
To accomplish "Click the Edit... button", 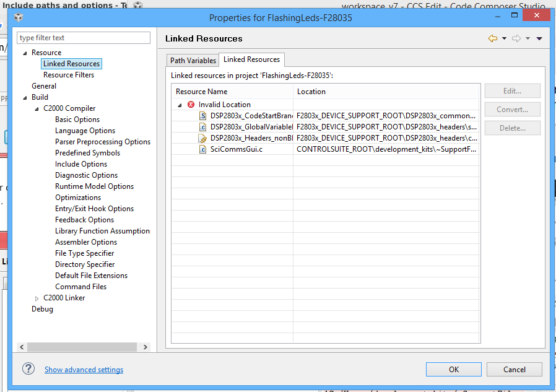I will click(x=513, y=91).
